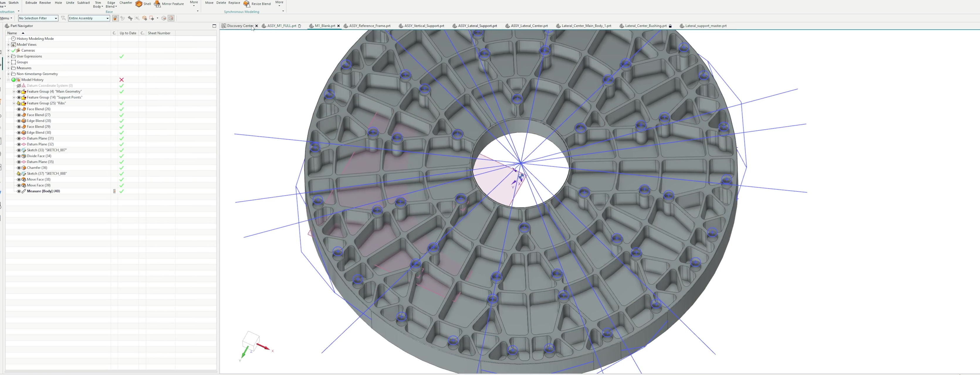980x375 pixels.
Task: Expand the Feature Group "Ribs" node
Action: [x=14, y=103]
